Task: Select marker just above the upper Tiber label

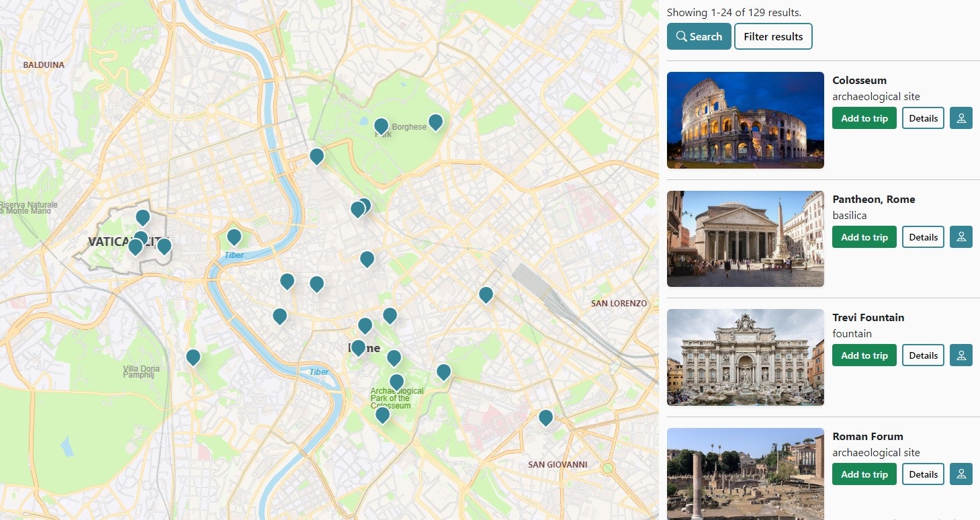Action: pos(234,237)
